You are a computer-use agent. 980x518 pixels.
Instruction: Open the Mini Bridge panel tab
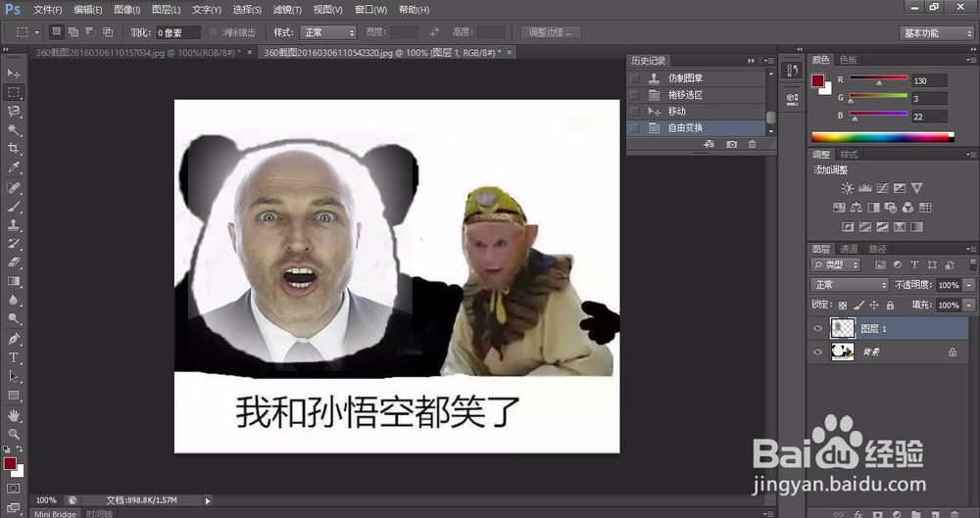point(55,514)
